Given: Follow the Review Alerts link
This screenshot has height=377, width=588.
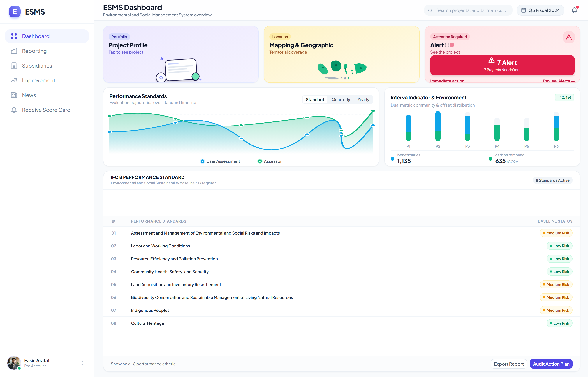Looking at the screenshot, I should coord(559,81).
